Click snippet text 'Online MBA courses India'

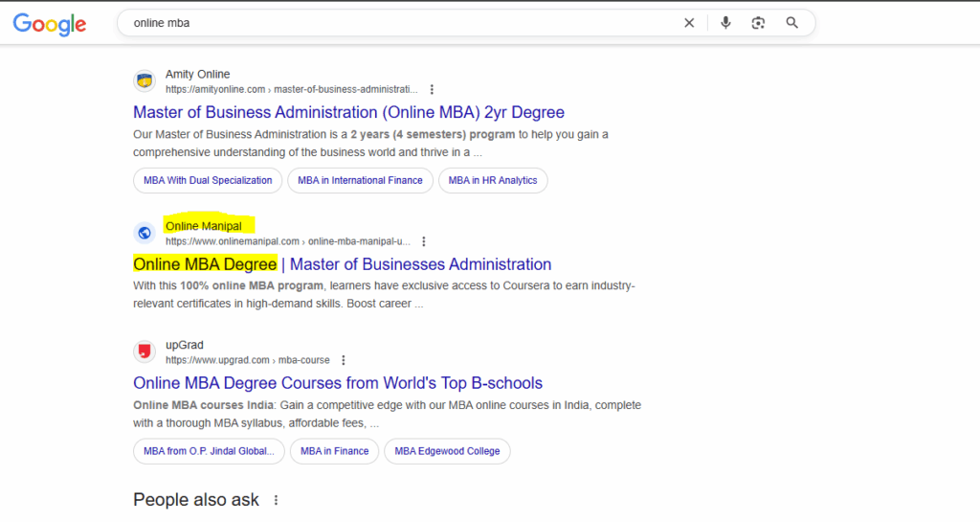point(203,405)
